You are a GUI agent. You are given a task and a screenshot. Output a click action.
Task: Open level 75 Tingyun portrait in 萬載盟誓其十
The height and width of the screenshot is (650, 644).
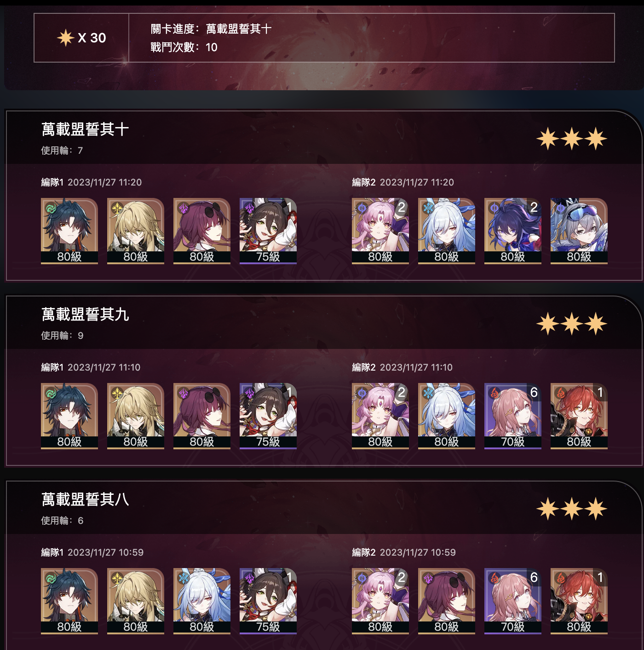click(x=268, y=231)
